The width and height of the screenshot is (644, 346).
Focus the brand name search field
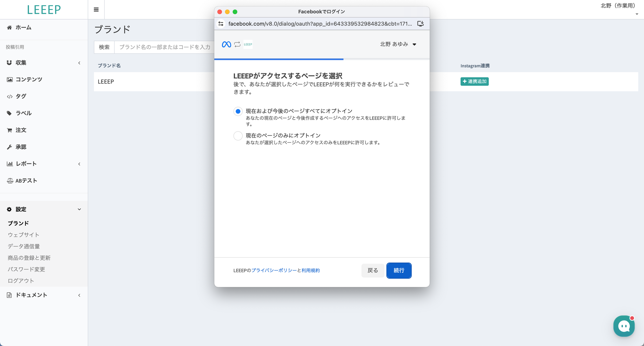(165, 47)
